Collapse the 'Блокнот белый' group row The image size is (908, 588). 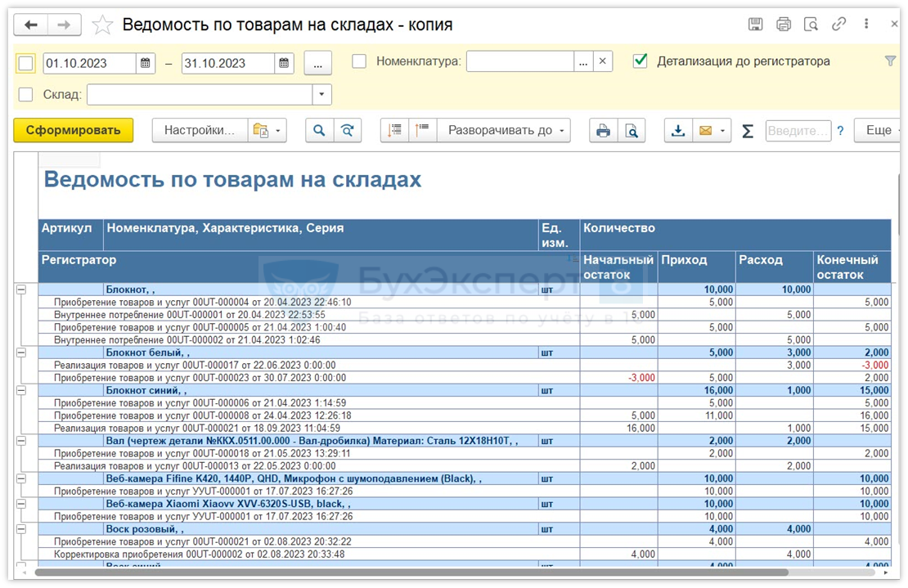tap(21, 352)
